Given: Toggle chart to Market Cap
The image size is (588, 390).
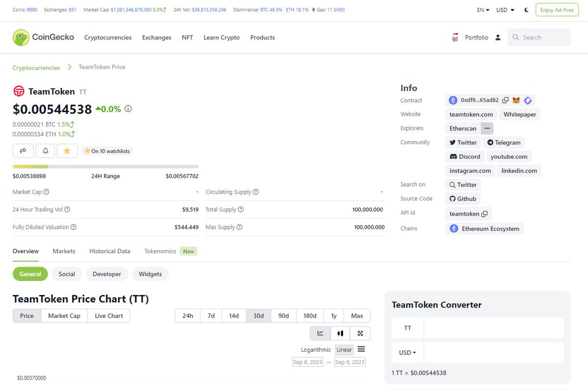Looking at the screenshot, I should point(64,316).
